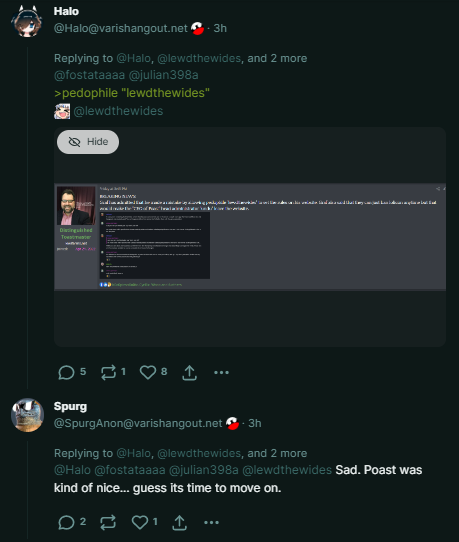
Task: Open more options menu on Spurg's post
Action: tap(211, 522)
